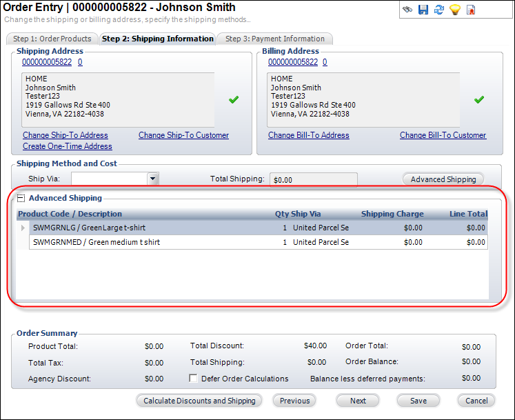The height and width of the screenshot is (420, 515).
Task: Click the yellow lightbulb icon
Action: (x=455, y=10)
